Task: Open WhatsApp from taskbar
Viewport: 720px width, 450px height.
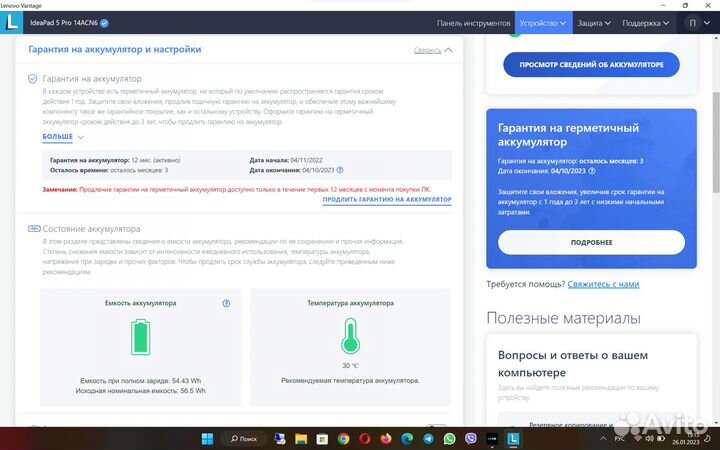Action: 450,439
